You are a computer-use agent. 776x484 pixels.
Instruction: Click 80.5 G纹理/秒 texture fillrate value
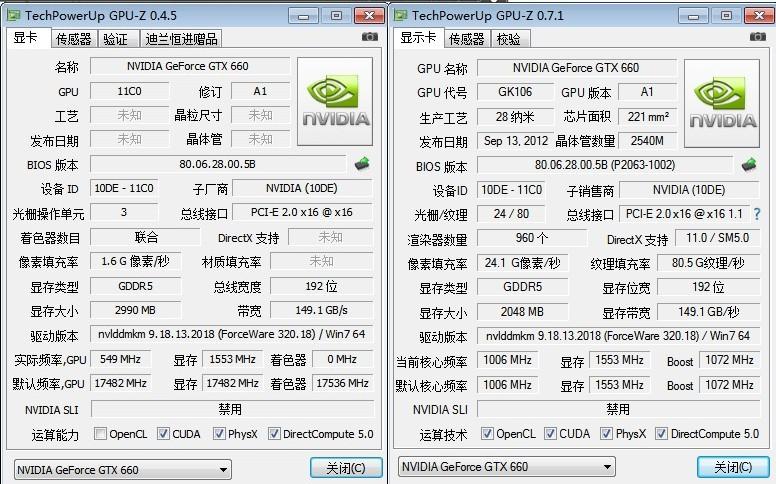point(708,263)
